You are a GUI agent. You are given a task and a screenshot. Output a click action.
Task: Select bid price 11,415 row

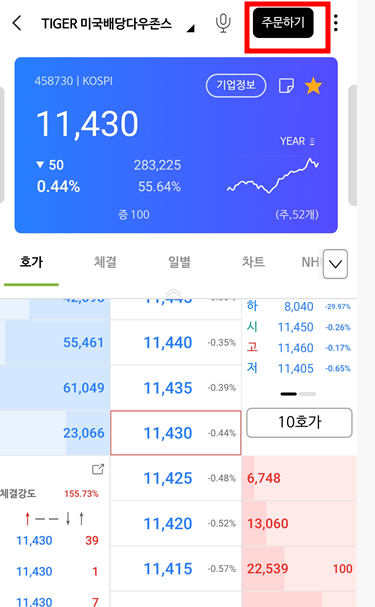point(176,569)
